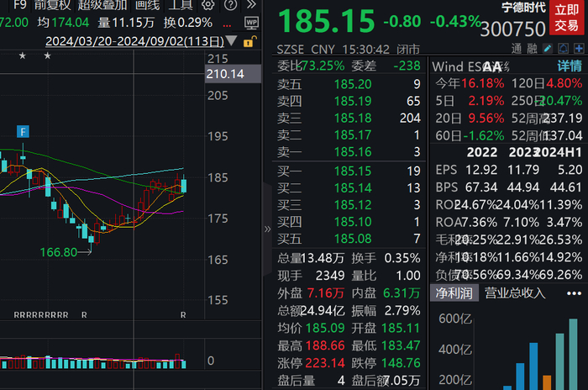Click the 委比 -73.25% value

[x=323, y=66]
